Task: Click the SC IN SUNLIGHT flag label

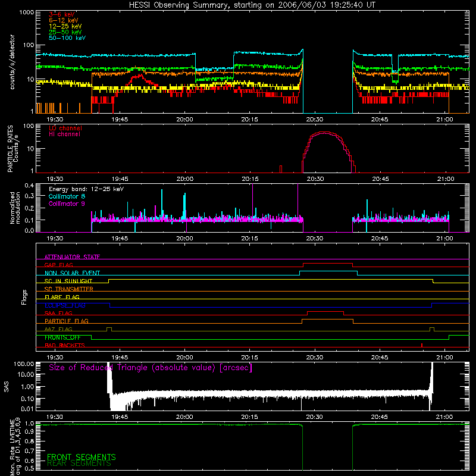Action: [x=68, y=281]
